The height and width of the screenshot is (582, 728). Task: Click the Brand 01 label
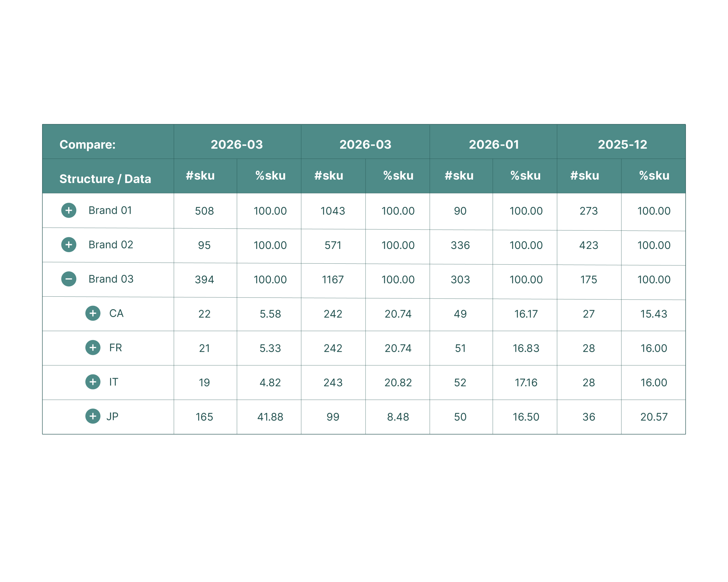(x=110, y=211)
